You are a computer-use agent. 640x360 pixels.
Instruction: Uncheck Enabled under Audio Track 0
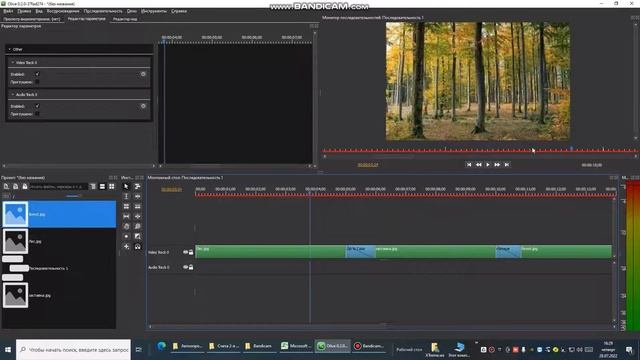pos(37,106)
